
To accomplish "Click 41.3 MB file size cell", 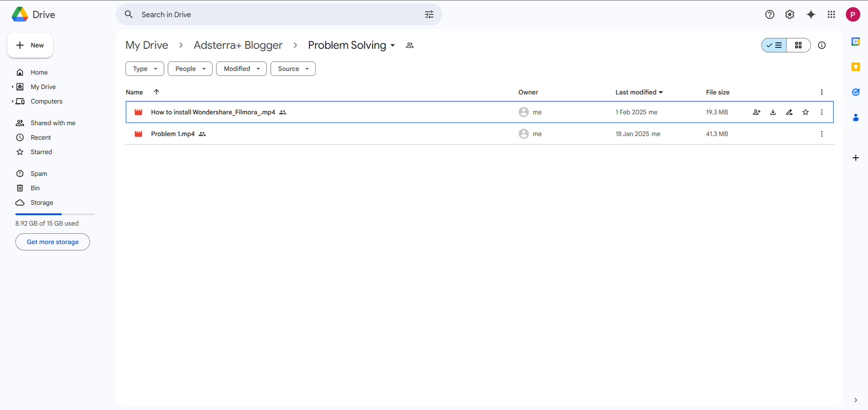I will pyautogui.click(x=717, y=134).
